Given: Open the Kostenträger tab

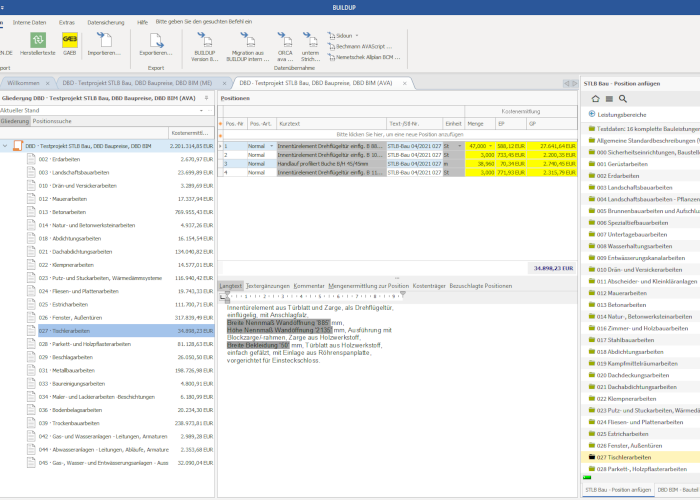Looking at the screenshot, I should [x=429, y=286].
